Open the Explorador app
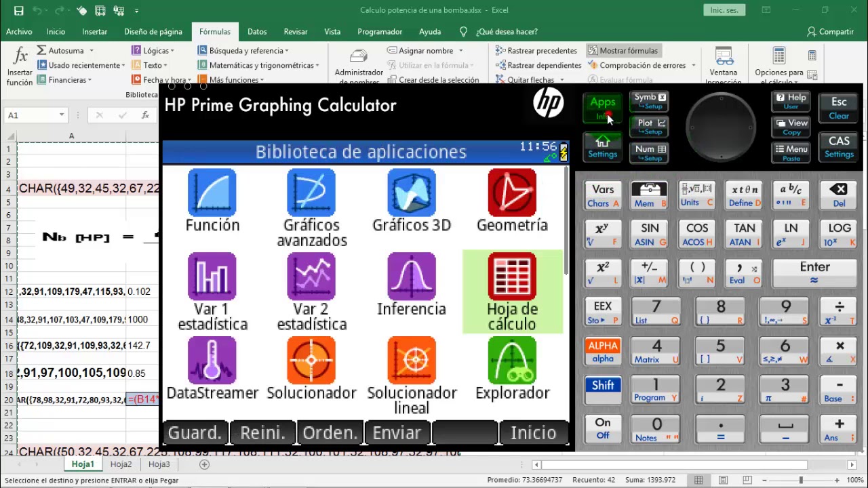868x488 pixels. click(512, 369)
